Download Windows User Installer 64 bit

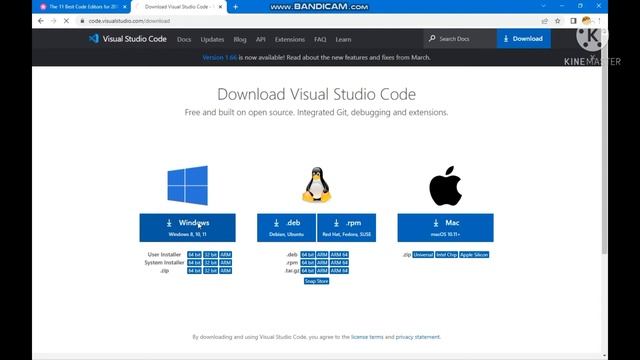tap(194, 255)
